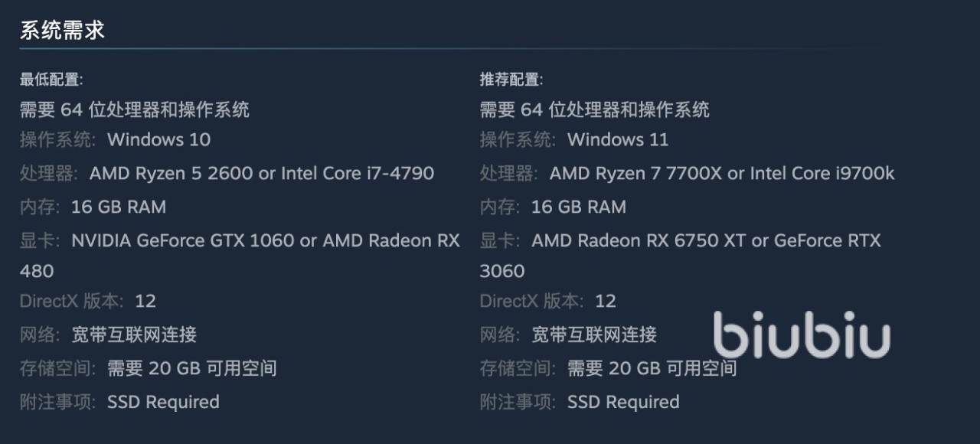The height and width of the screenshot is (444, 980).
Task: Select the 最低配置 column label
Action: pyautogui.click(x=51, y=79)
